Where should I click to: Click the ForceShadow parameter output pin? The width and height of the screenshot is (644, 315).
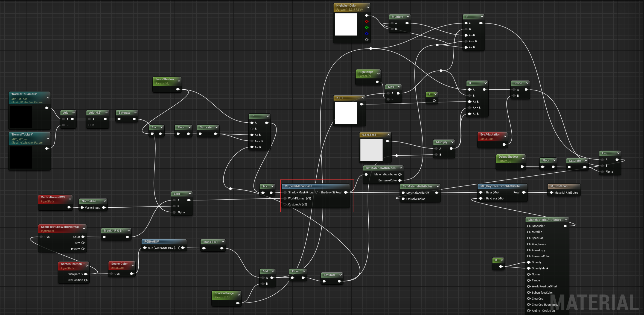pyautogui.click(x=178, y=89)
